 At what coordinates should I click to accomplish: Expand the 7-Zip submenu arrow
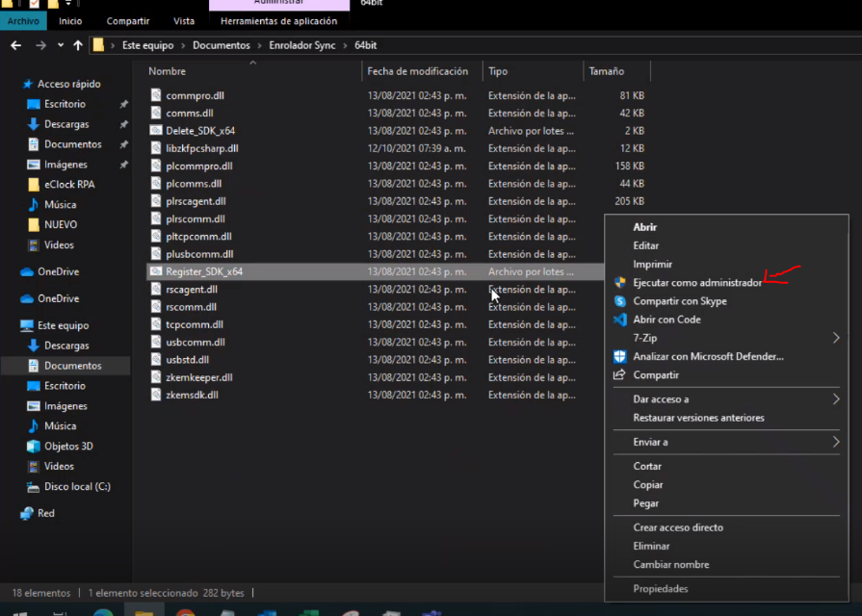[836, 338]
